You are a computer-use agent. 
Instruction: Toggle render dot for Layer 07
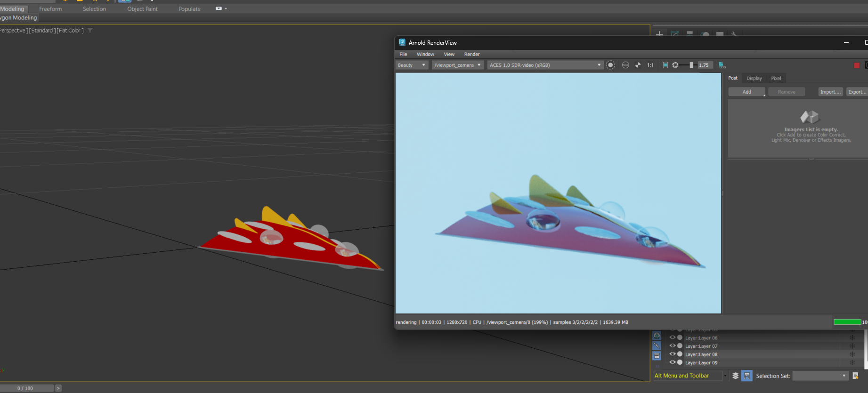(680, 345)
